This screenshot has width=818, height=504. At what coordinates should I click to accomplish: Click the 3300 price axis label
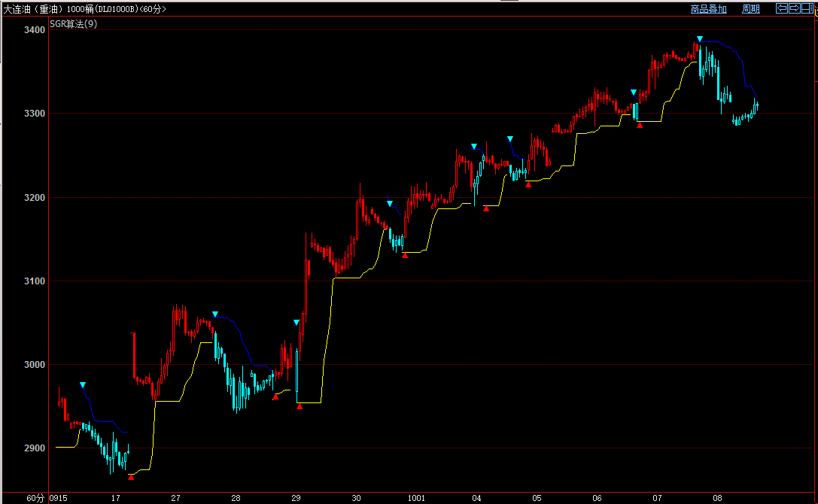point(35,114)
